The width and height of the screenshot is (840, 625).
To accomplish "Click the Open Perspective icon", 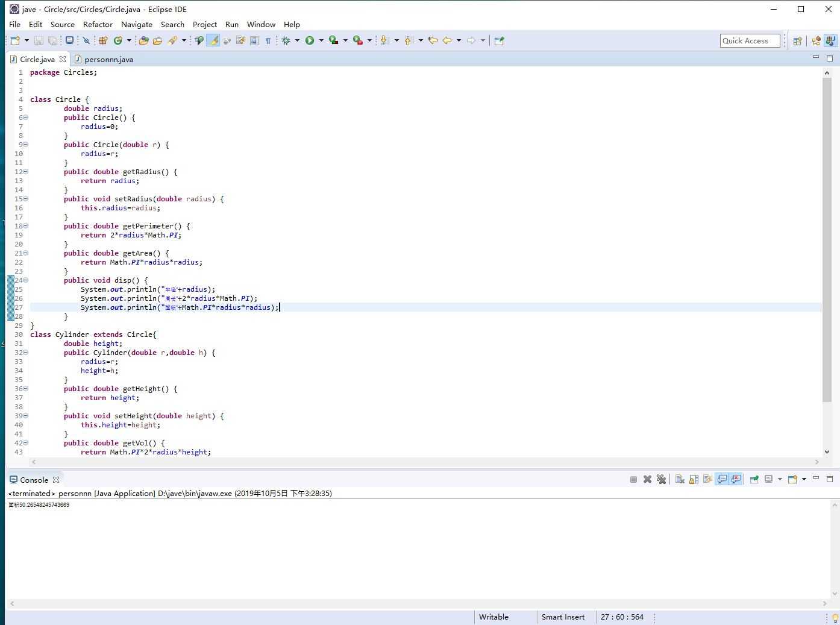I will pos(797,41).
